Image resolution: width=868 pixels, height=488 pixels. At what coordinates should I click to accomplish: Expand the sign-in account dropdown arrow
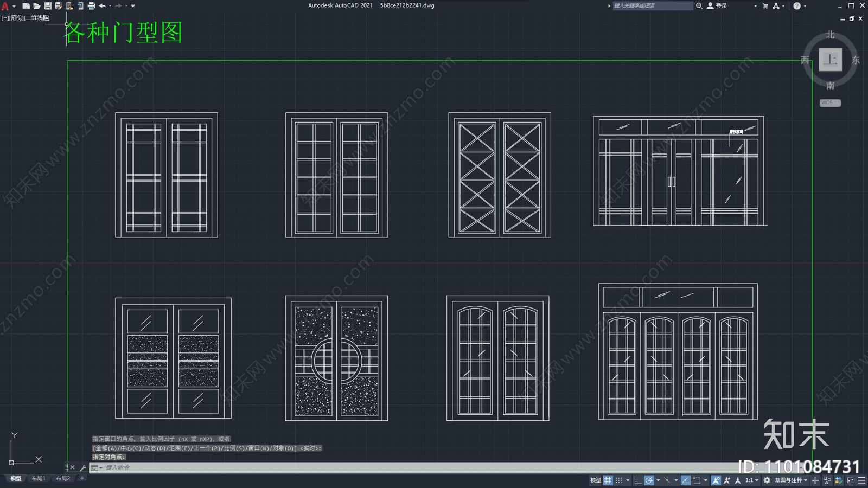tap(755, 6)
